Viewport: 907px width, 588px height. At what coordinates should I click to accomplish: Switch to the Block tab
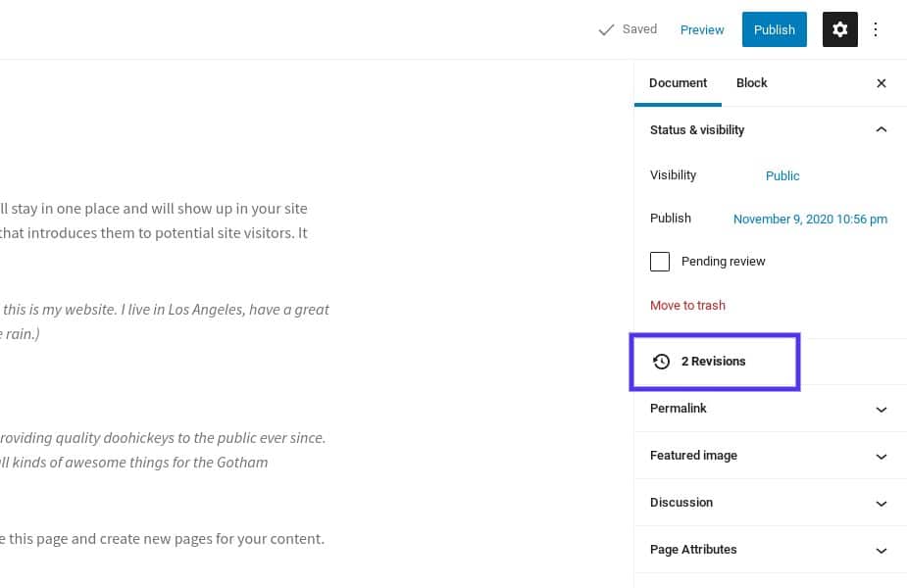tap(751, 83)
